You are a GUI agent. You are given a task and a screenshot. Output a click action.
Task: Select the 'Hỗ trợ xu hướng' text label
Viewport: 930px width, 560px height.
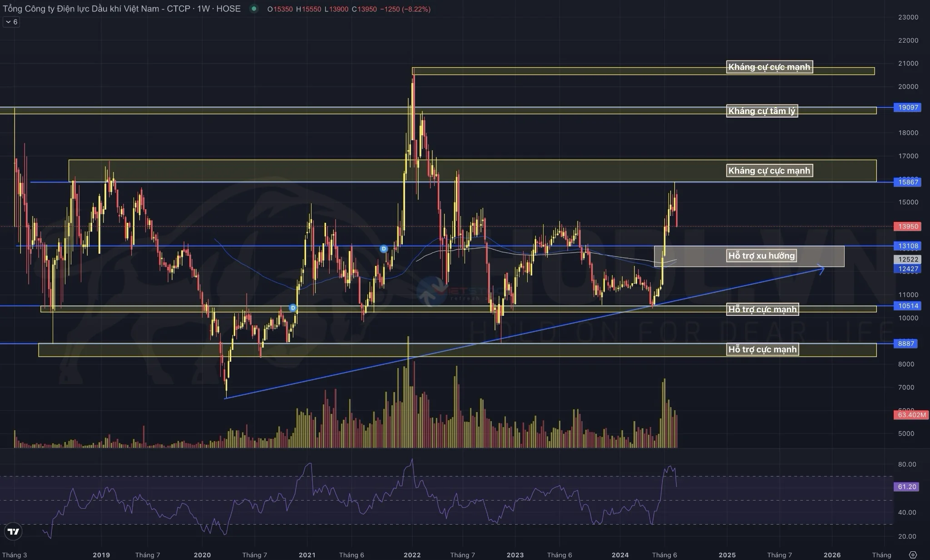(762, 255)
